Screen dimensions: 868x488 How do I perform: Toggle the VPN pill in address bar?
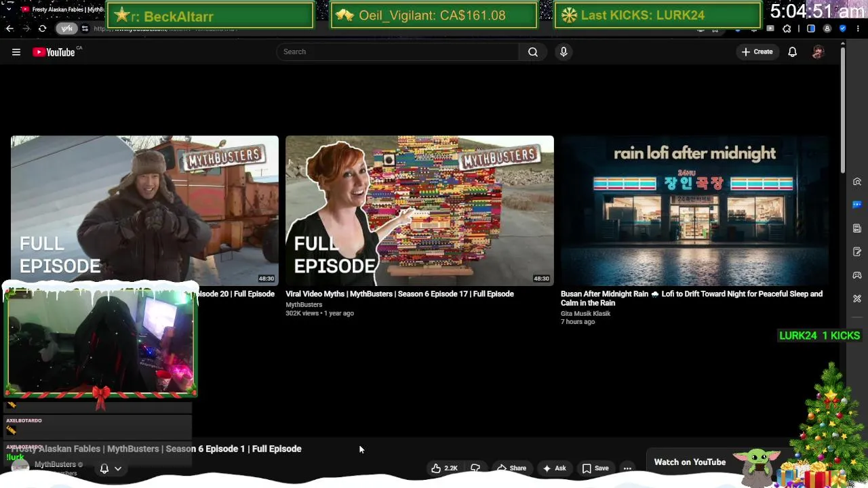click(66, 28)
